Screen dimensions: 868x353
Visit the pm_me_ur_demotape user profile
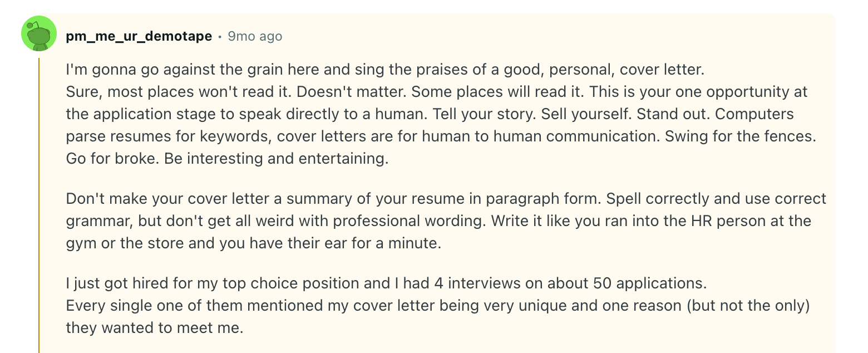[139, 36]
